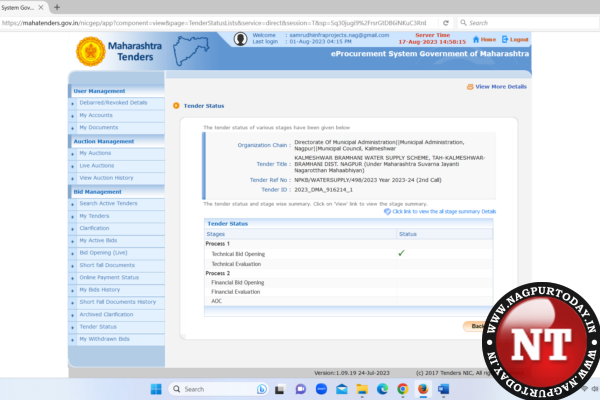Image resolution: width=600 pixels, height=400 pixels.
Task: Open My Active Bids
Action: click(x=98, y=240)
